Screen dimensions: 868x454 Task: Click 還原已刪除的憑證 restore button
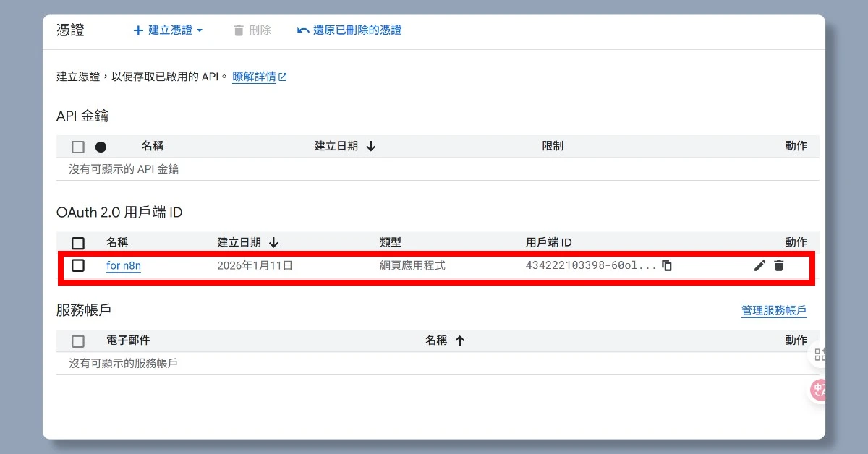(x=349, y=30)
